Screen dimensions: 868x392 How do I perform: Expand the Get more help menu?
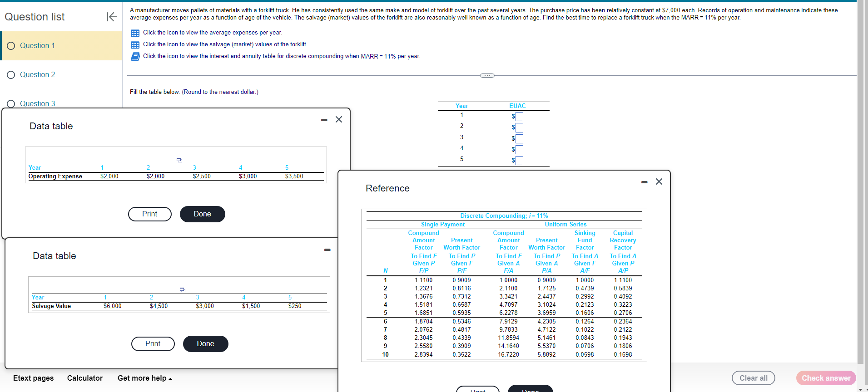[x=145, y=378]
